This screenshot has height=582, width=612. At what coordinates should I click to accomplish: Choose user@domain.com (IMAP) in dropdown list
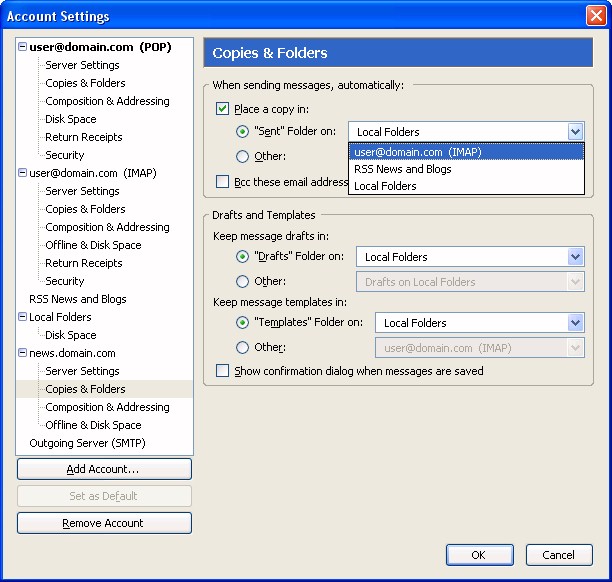[x=466, y=152]
